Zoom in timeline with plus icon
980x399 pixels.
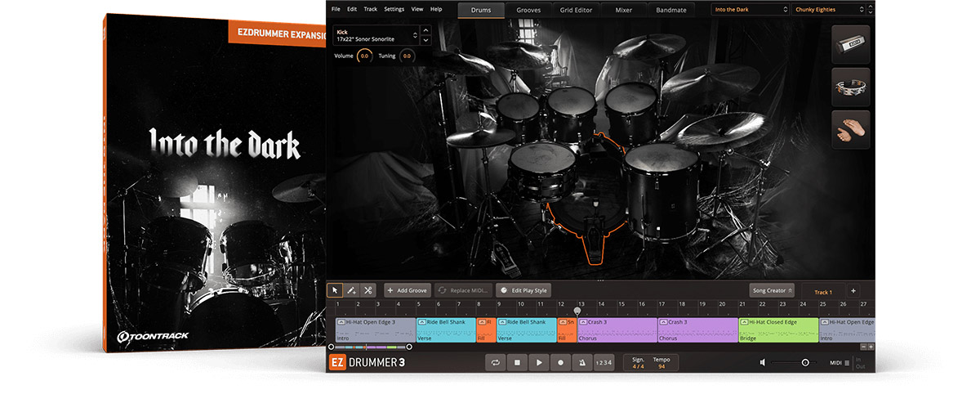coord(871,347)
